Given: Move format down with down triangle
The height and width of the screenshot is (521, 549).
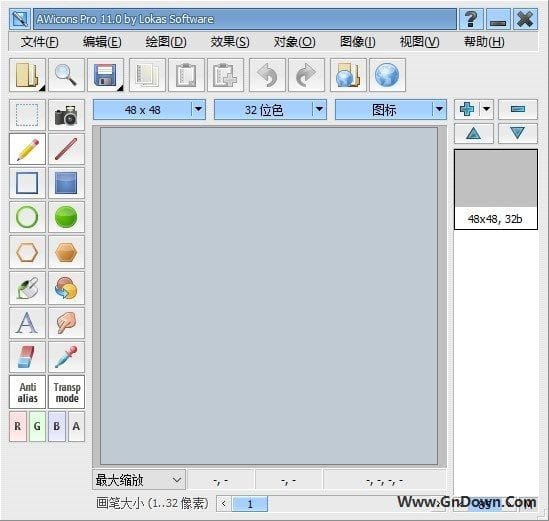Looking at the screenshot, I should click(x=518, y=133).
